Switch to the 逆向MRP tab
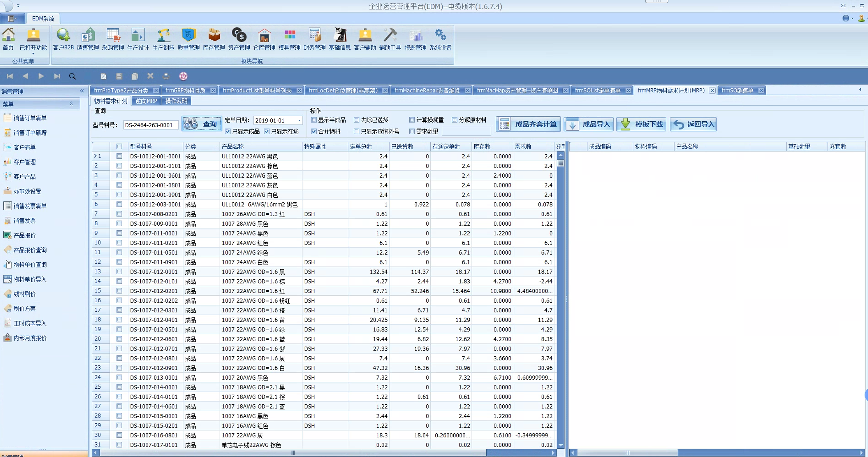 (146, 101)
